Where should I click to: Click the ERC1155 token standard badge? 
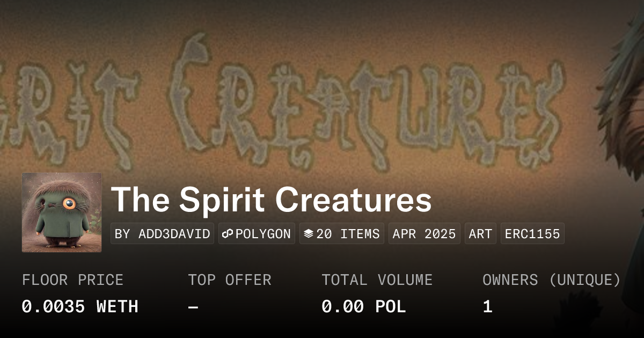click(532, 234)
